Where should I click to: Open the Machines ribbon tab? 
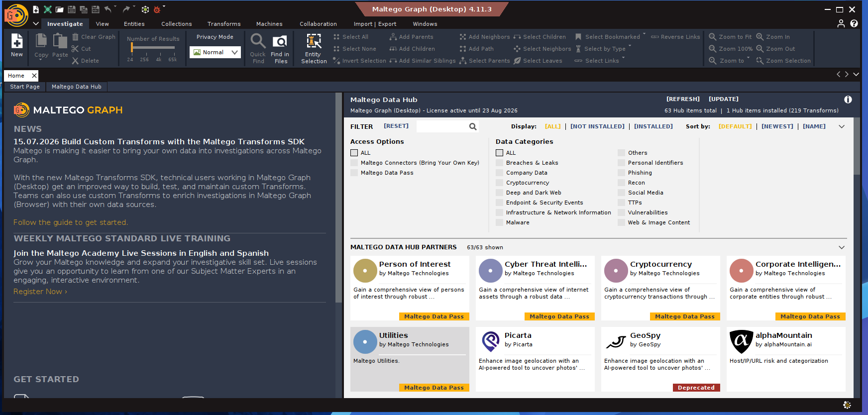pos(269,24)
